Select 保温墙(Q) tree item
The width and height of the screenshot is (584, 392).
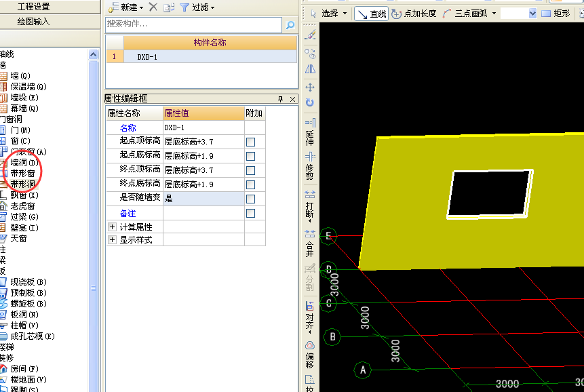pos(28,87)
